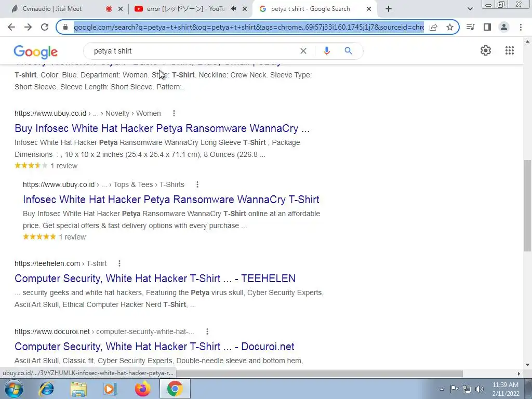
Task: Open Action Center flag in tray
Action: pos(454,389)
